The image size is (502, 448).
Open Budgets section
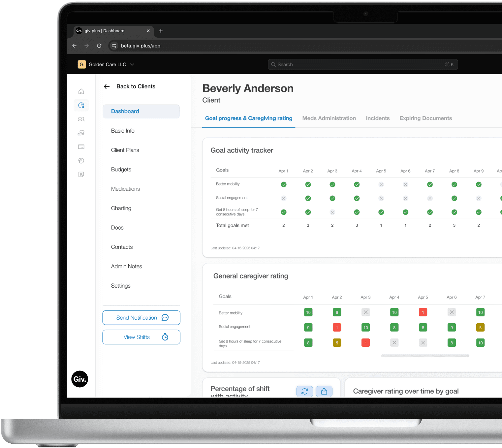[121, 170]
